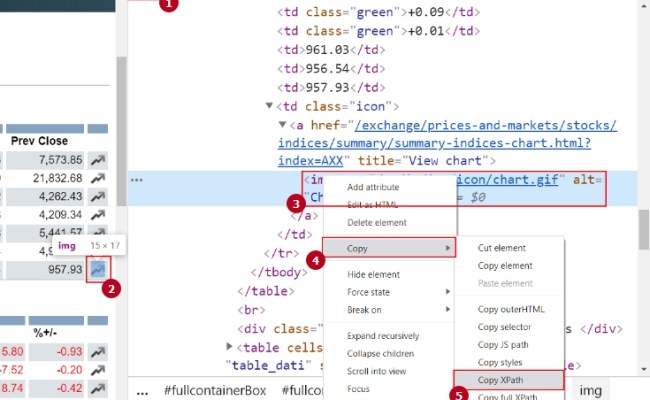Select the closing </tbody> tag
The height and width of the screenshot is (400, 650).
coord(279,272)
